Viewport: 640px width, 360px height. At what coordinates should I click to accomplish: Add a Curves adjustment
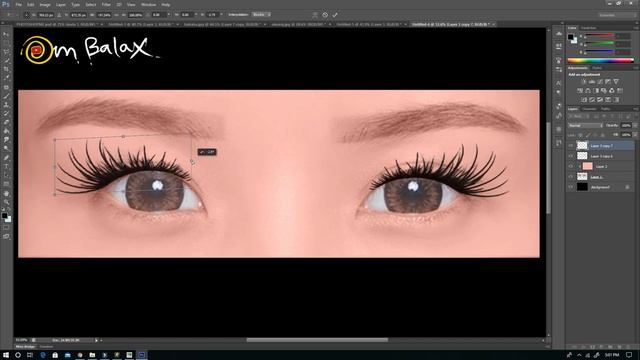coord(600,82)
